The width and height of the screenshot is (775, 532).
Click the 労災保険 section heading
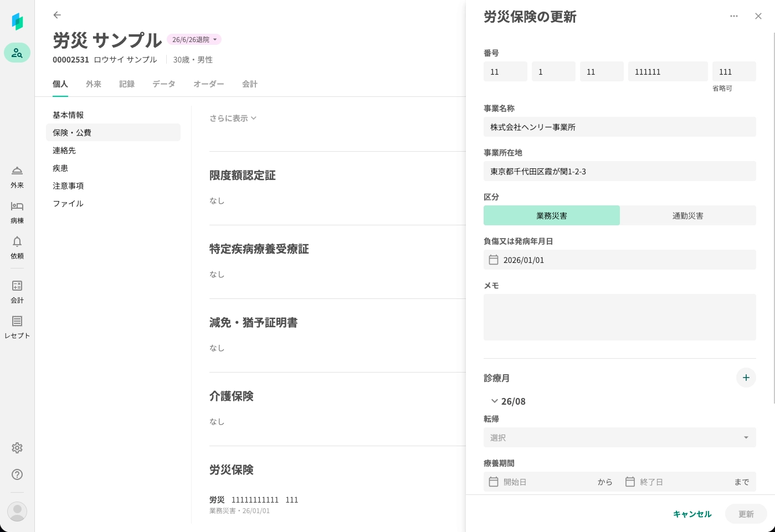click(x=232, y=469)
